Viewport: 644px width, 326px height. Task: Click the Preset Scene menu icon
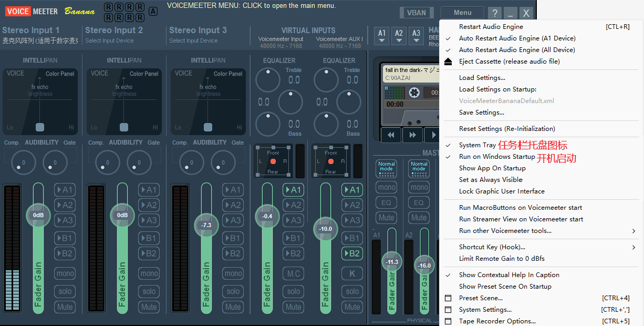(x=448, y=298)
